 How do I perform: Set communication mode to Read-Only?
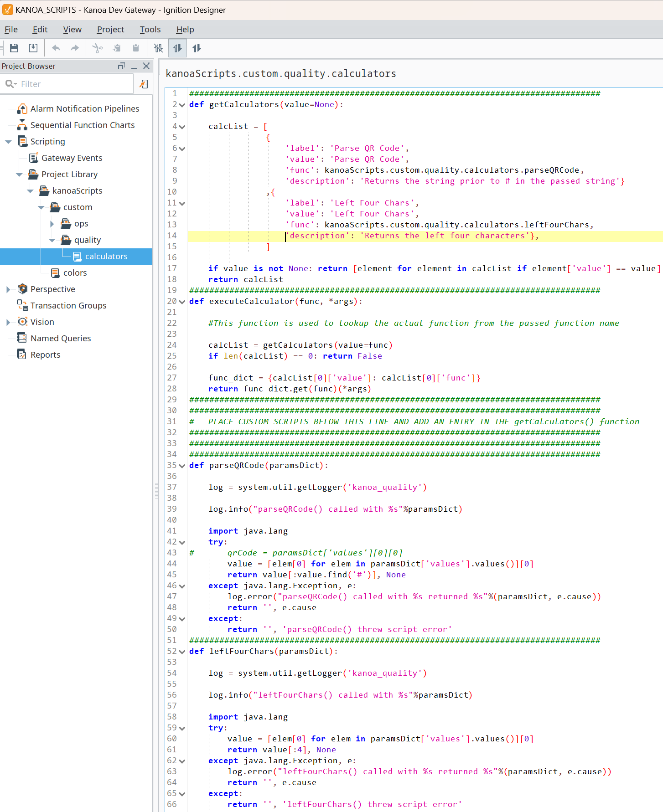pos(177,48)
